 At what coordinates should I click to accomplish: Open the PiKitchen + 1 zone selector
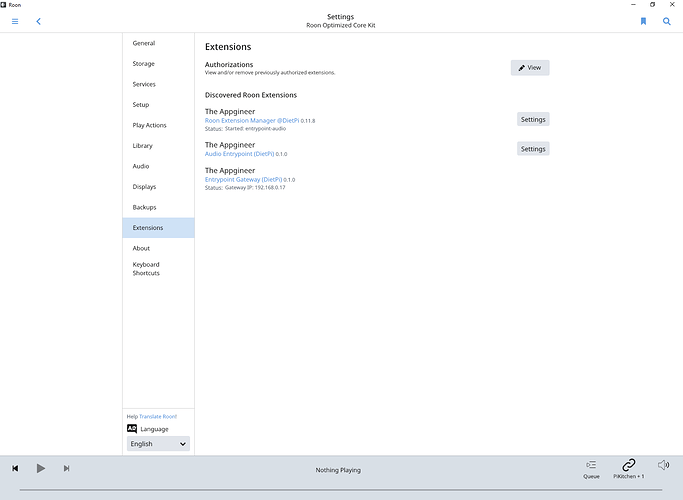point(629,469)
